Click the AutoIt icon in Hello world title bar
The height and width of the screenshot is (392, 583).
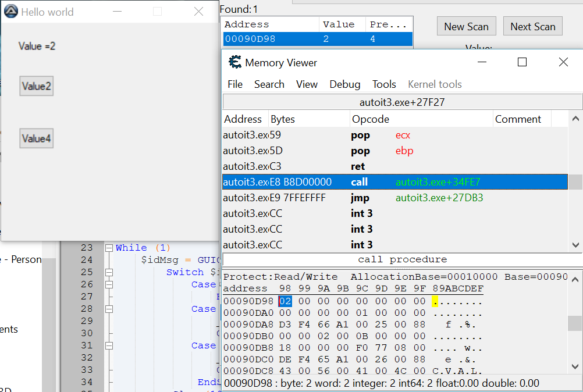click(x=11, y=12)
